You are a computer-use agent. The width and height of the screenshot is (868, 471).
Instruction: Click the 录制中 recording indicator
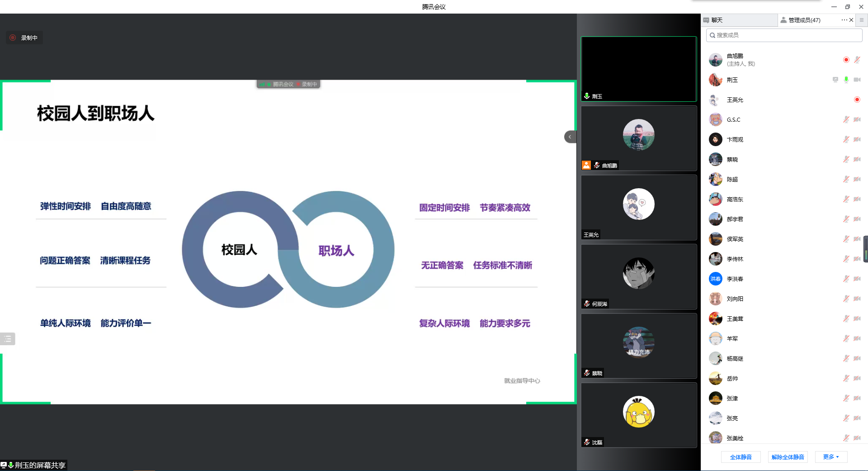pos(24,38)
